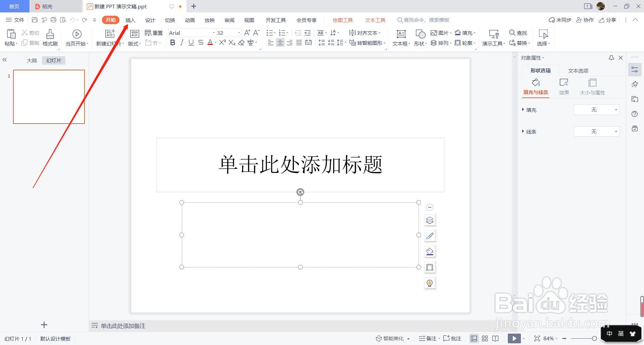Expand the Fill (填充) section arrow
This screenshot has height=345, width=644.
pyautogui.click(x=523, y=110)
